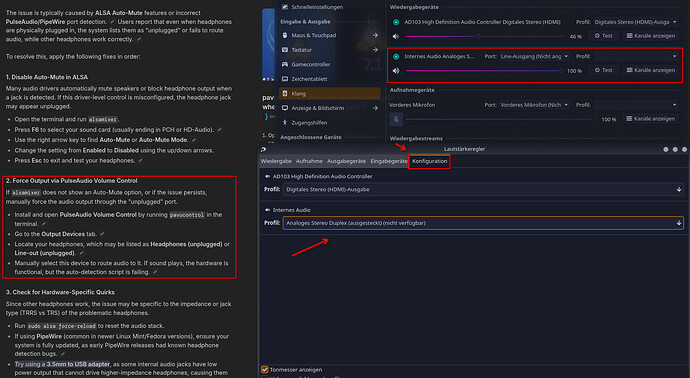This screenshot has width=690, height=378.
Task: Click the 'alsamixer' code text in step 1
Action: pos(103,119)
